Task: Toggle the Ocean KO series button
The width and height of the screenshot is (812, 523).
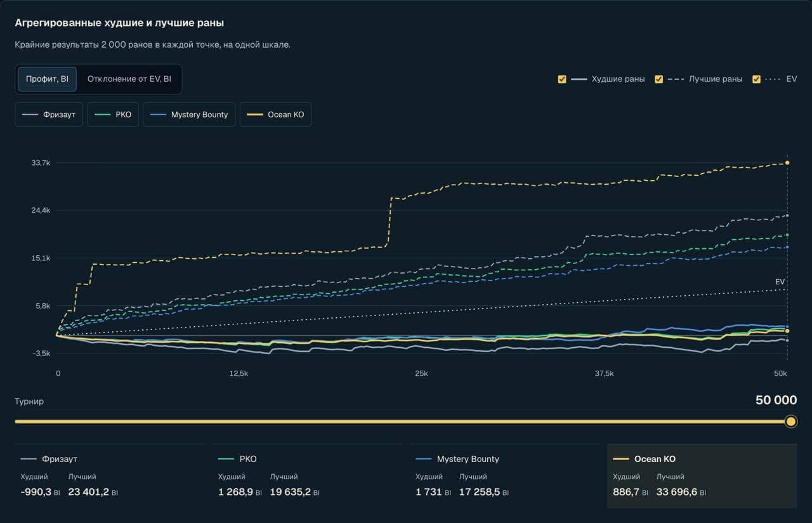Action: (275, 114)
